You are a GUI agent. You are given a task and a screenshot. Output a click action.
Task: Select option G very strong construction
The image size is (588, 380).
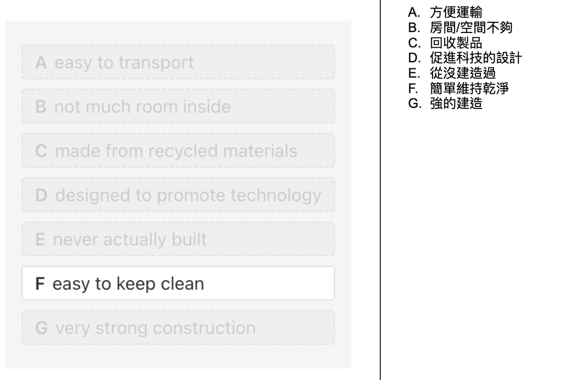[178, 328]
